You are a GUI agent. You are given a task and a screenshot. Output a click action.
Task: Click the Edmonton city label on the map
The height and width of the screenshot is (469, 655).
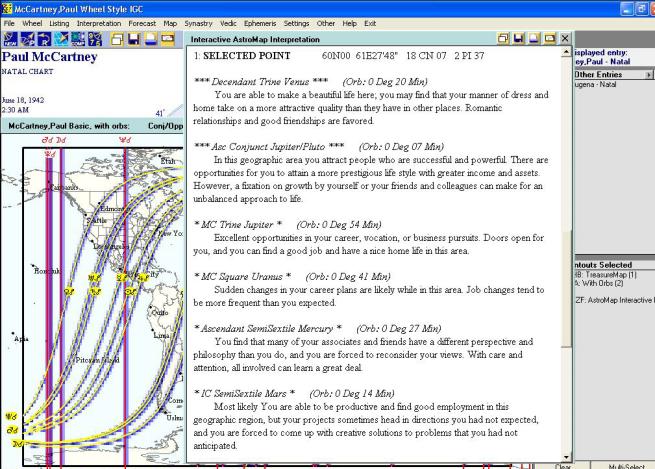112,208
